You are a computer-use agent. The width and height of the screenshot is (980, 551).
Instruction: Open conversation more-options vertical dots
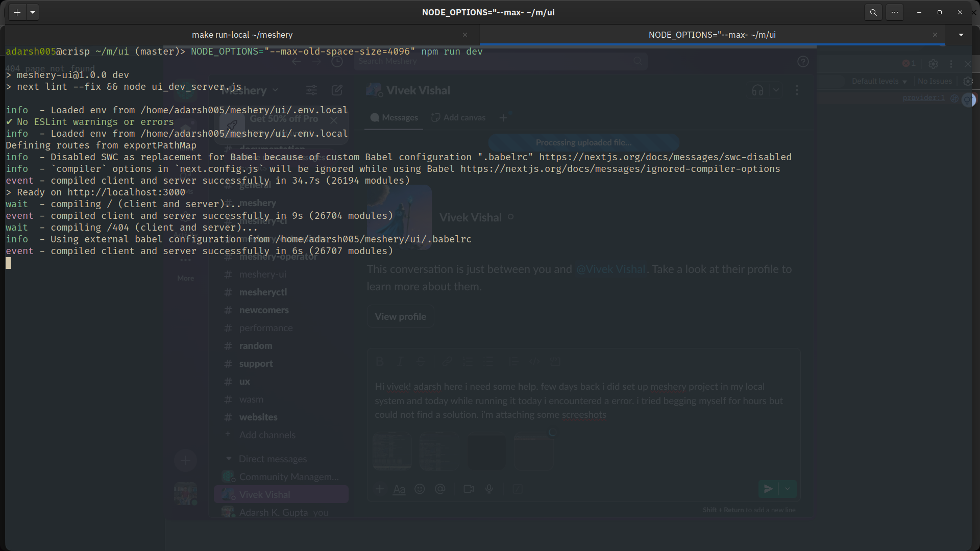tap(797, 90)
